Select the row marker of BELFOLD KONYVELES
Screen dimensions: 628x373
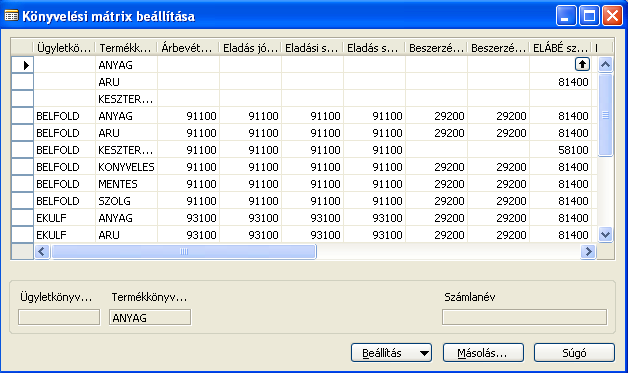pyautogui.click(x=22, y=167)
